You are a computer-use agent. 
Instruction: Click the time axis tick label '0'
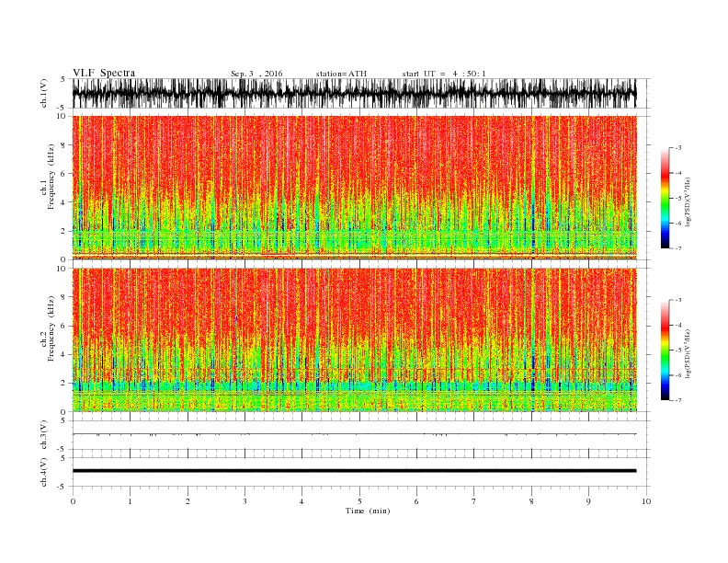coord(73,501)
